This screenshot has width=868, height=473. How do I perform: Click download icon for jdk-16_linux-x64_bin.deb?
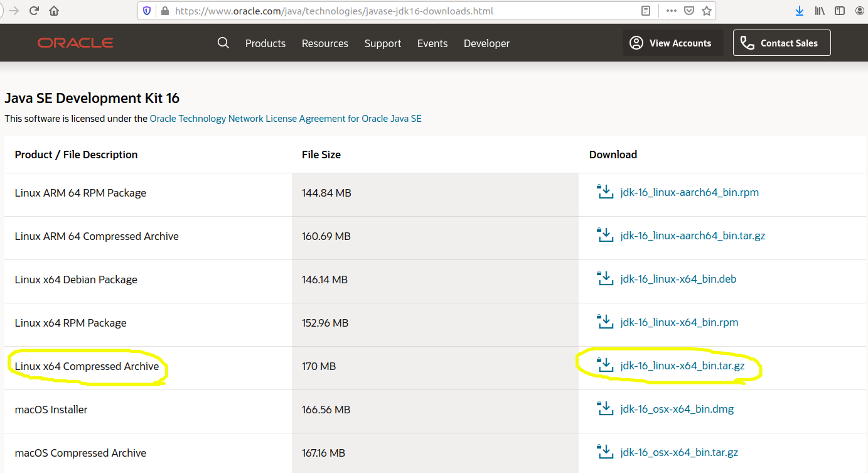coord(604,278)
